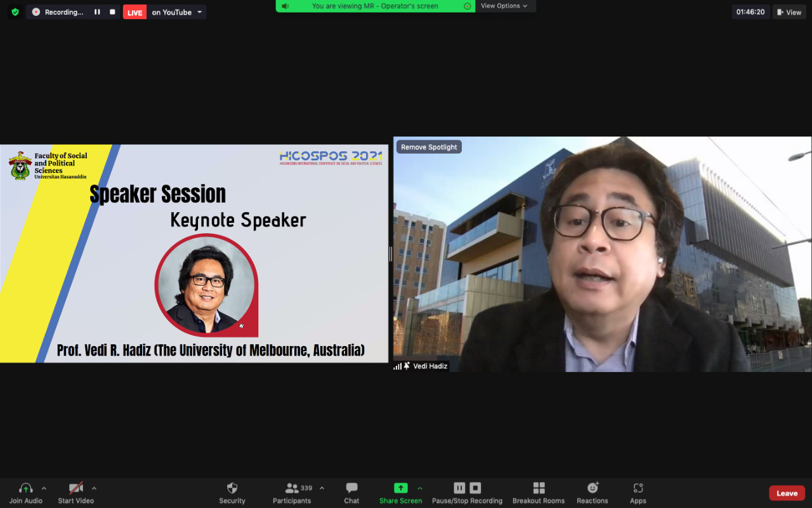This screenshot has height=508, width=812.
Task: Expand audio options arrow beside Join Audio
Action: [44, 488]
